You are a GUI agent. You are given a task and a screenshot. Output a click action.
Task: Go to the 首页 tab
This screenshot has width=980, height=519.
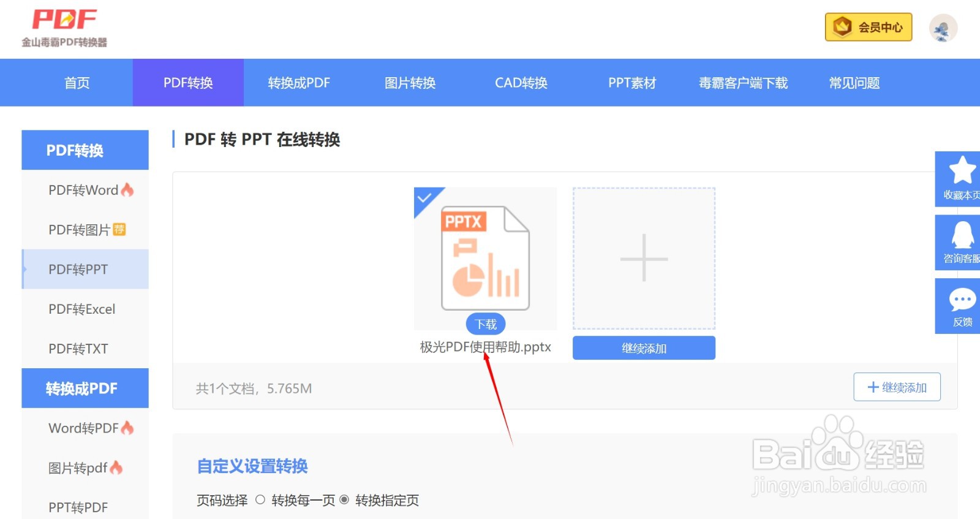pos(77,83)
